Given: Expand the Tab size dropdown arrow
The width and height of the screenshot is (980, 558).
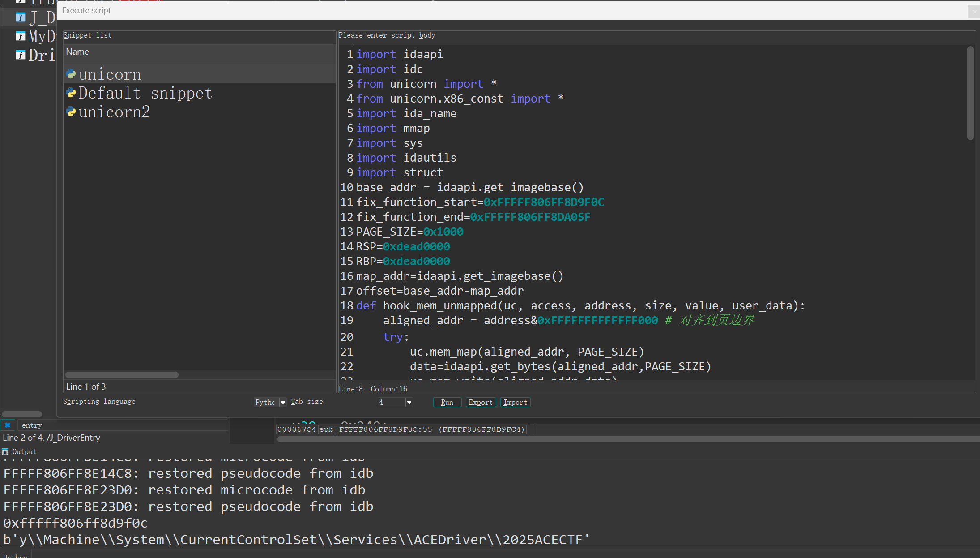Looking at the screenshot, I should 409,402.
